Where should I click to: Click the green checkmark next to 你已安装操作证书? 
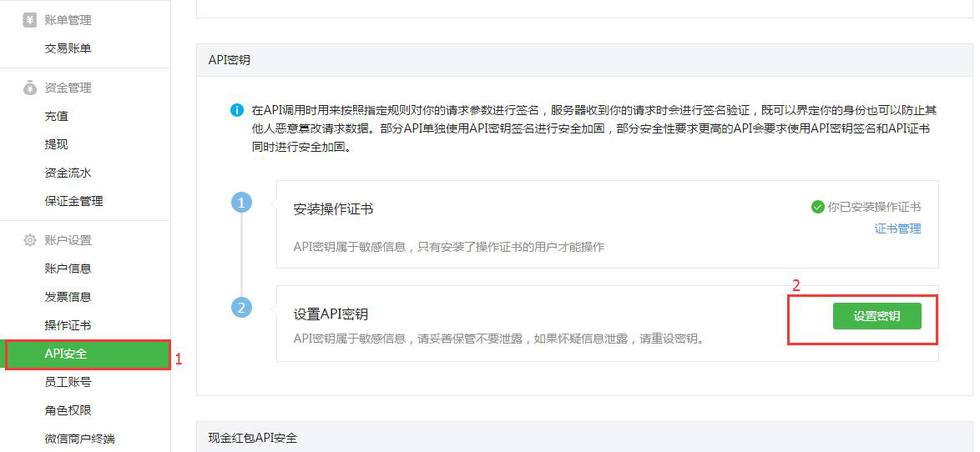click(x=817, y=208)
